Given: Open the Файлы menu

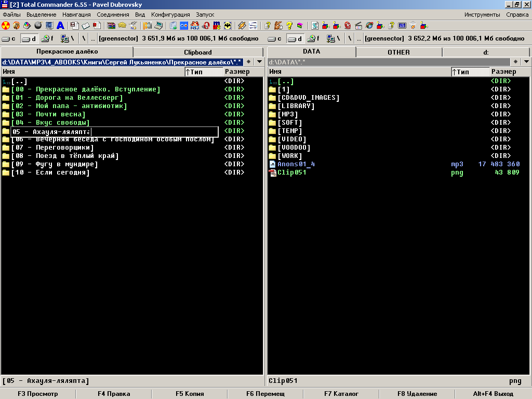Looking at the screenshot, I should 11,15.
